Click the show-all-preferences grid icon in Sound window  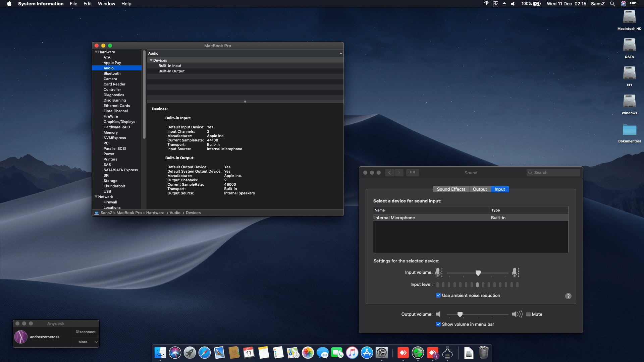413,172
